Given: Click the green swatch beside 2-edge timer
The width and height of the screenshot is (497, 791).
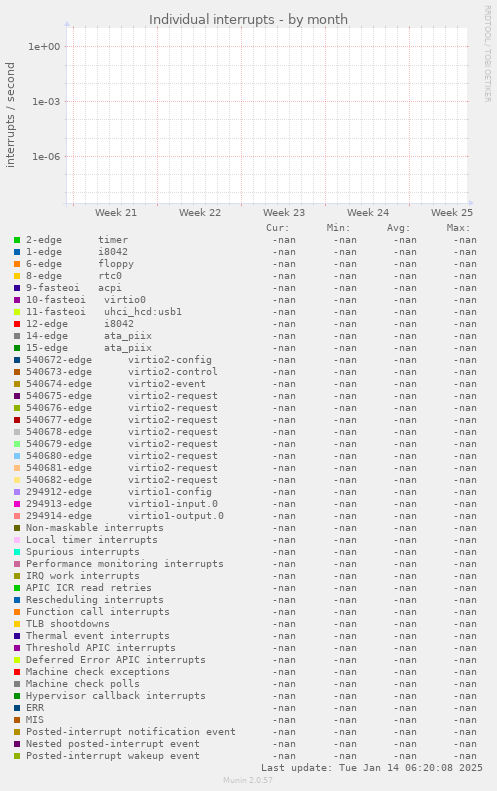Looking at the screenshot, I should pyautogui.click(x=17, y=240).
